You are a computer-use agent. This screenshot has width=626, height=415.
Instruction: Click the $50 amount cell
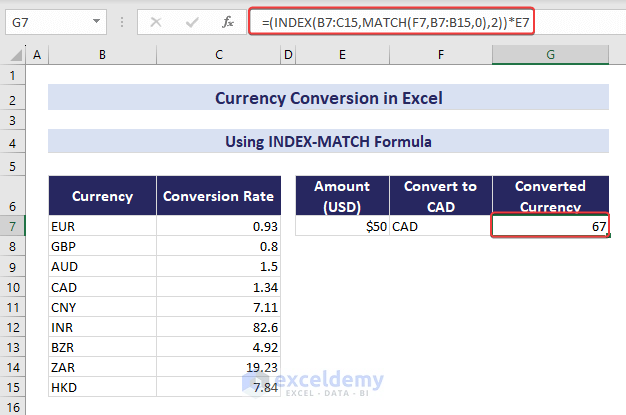pyautogui.click(x=342, y=227)
